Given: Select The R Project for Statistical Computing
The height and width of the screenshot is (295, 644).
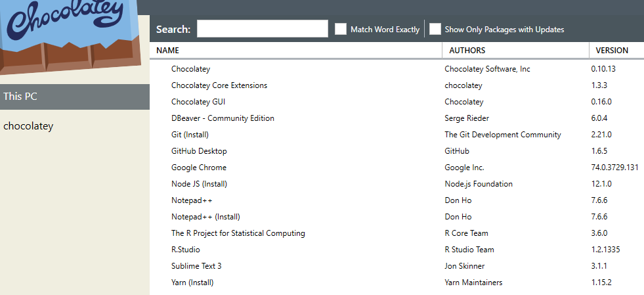Looking at the screenshot, I should (397, 233).
